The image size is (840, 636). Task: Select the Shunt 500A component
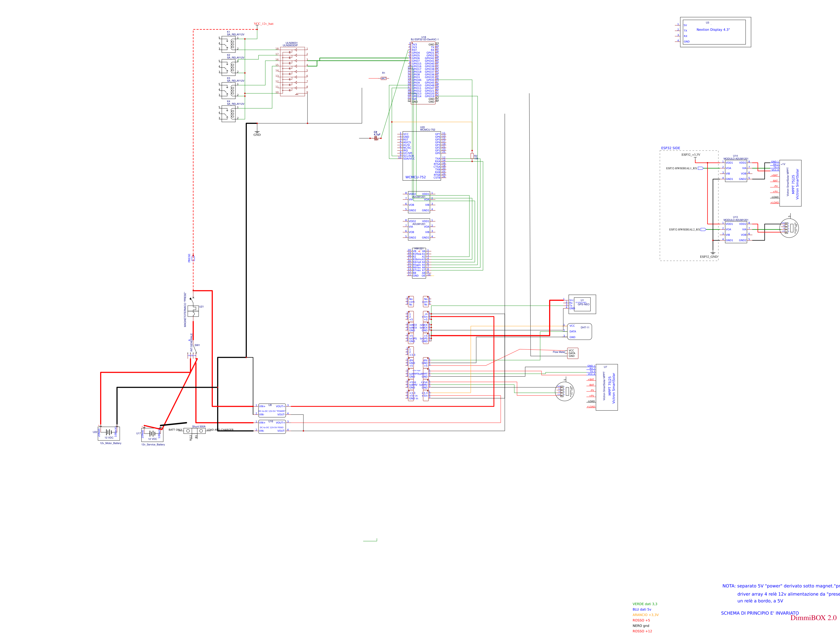195,431
